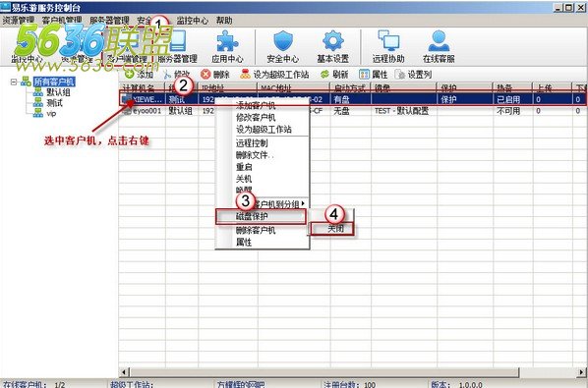Screen dimensions: 588x388
Task: Open the 帮助 menu
Action: click(x=224, y=21)
